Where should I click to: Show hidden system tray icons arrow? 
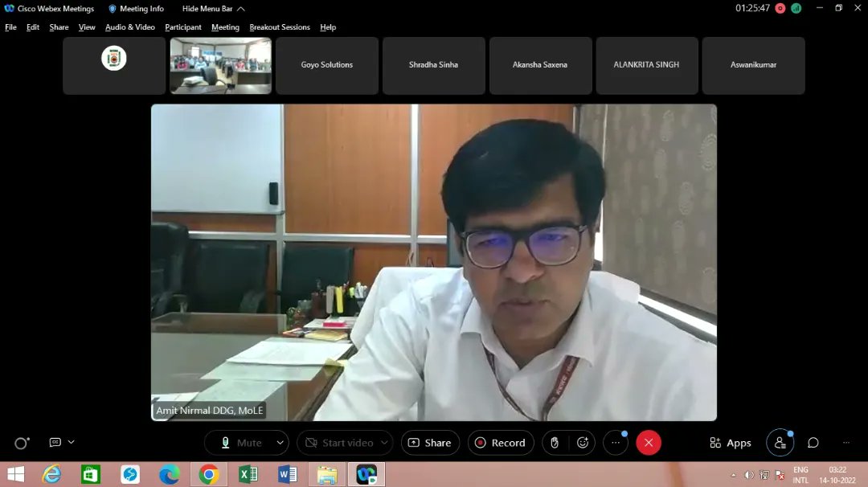pyautogui.click(x=734, y=475)
